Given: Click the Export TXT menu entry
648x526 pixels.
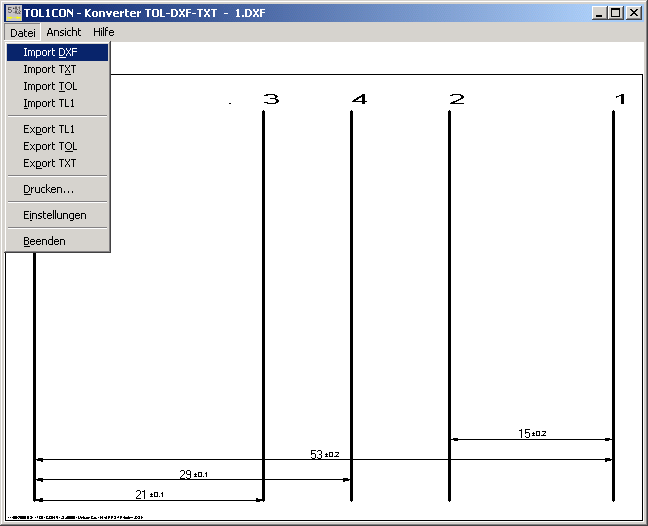Looking at the screenshot, I should point(50,163).
